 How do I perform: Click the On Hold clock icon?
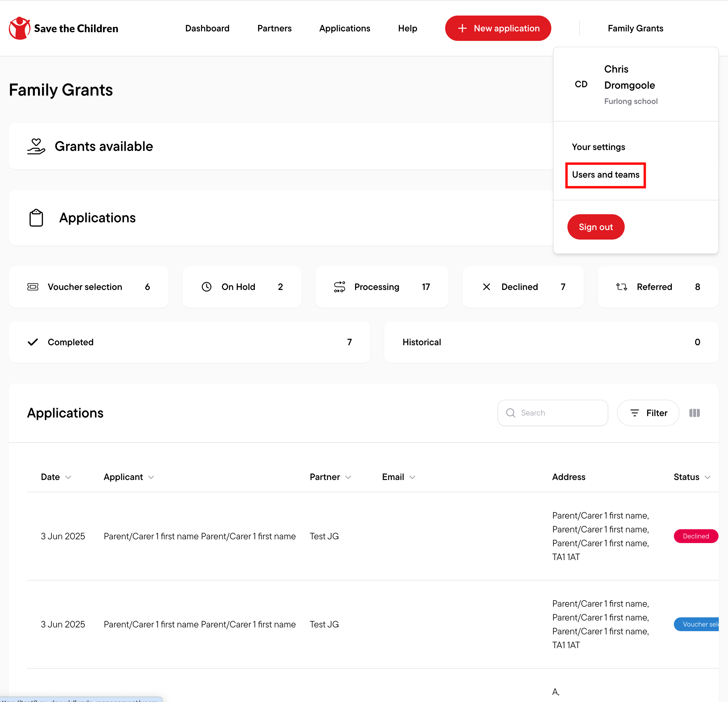click(x=207, y=287)
